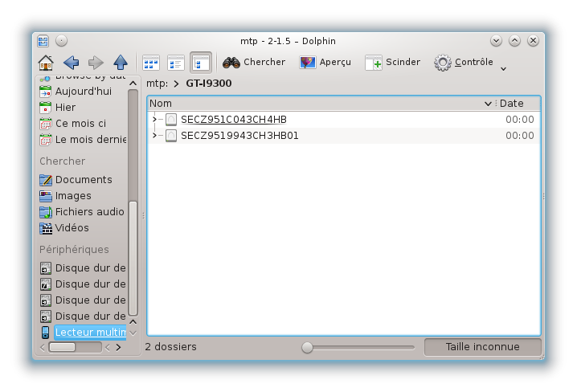The width and height of the screenshot is (577, 392).
Task: Click sidebar vertical scrollbar thumb
Action: tap(133, 259)
